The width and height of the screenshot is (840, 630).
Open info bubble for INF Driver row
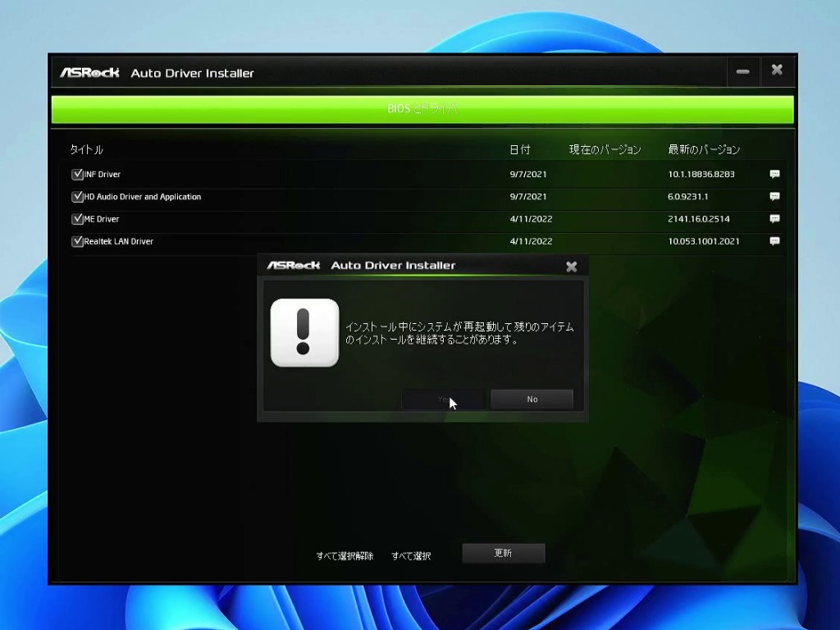[x=774, y=174]
